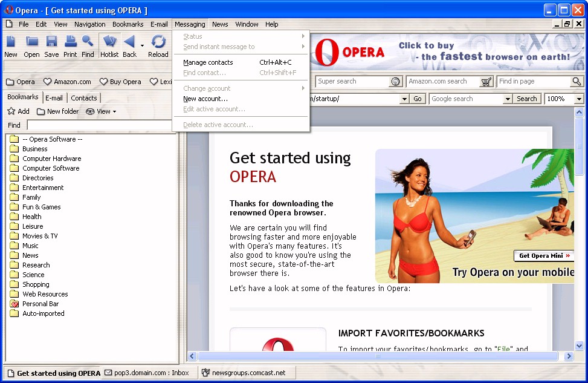Click the Find in page magnifier icon
Screen dimensions: 588x383
[x=577, y=81]
